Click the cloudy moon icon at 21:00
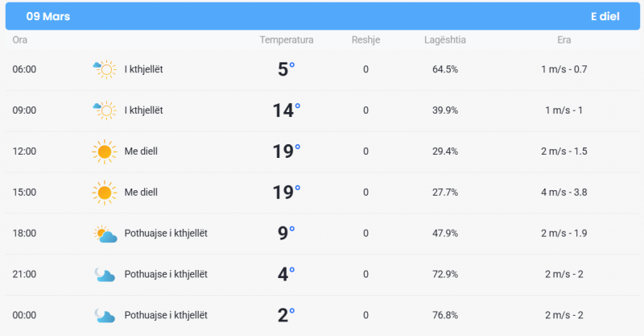Viewport: 644px width, 336px height. (104, 275)
